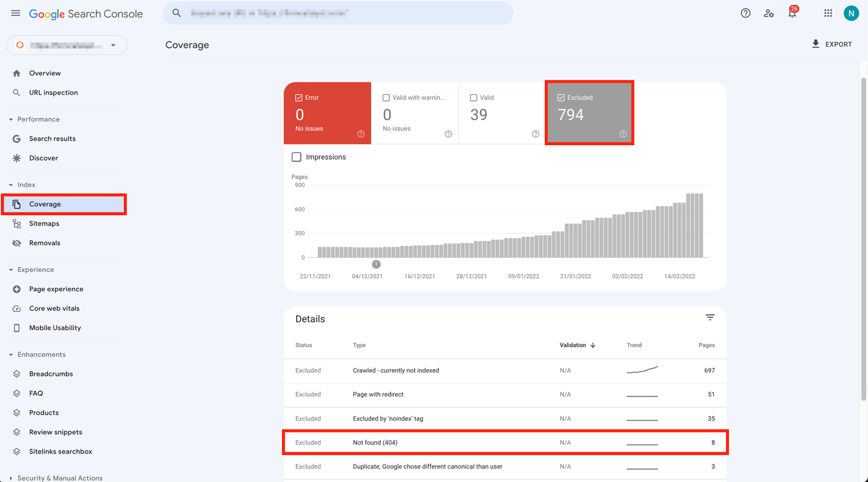Open the Products enhancement report
This screenshot has width=868, height=482.
click(x=43, y=413)
